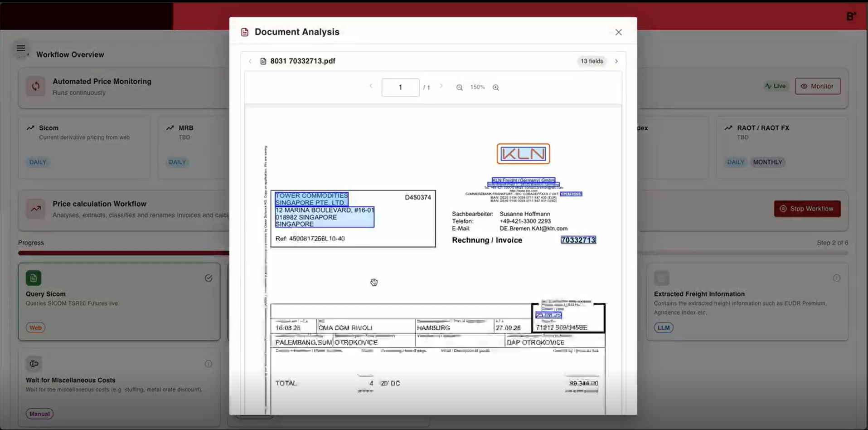868x430 pixels.
Task: Click the Automated Price Monitoring refresh icon
Action: point(35,86)
